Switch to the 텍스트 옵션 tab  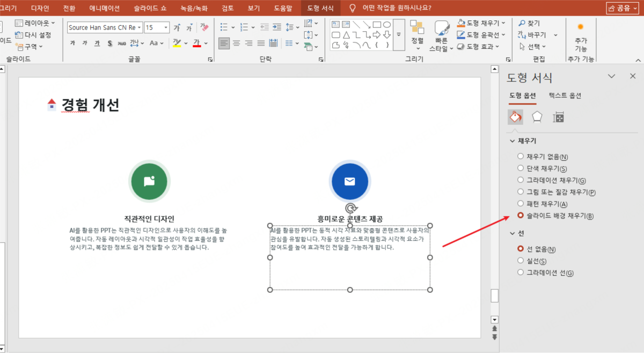pos(565,96)
